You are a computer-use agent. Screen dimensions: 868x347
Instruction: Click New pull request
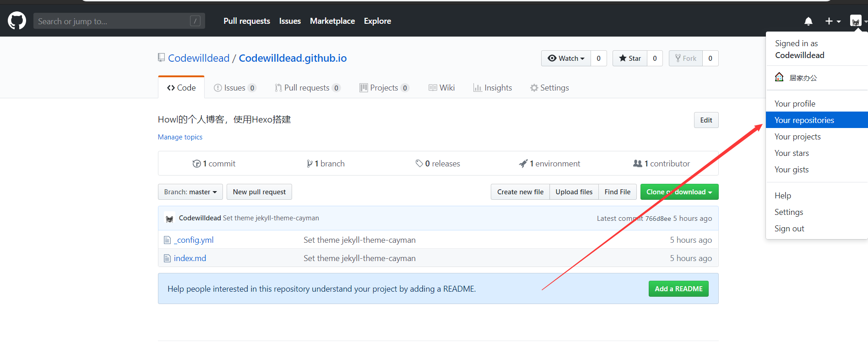pos(259,192)
